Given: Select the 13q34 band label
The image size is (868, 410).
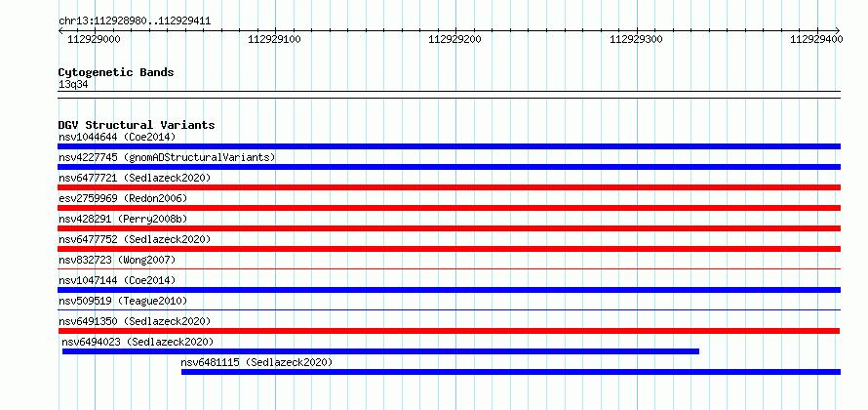Looking at the screenshot, I should click(73, 85).
